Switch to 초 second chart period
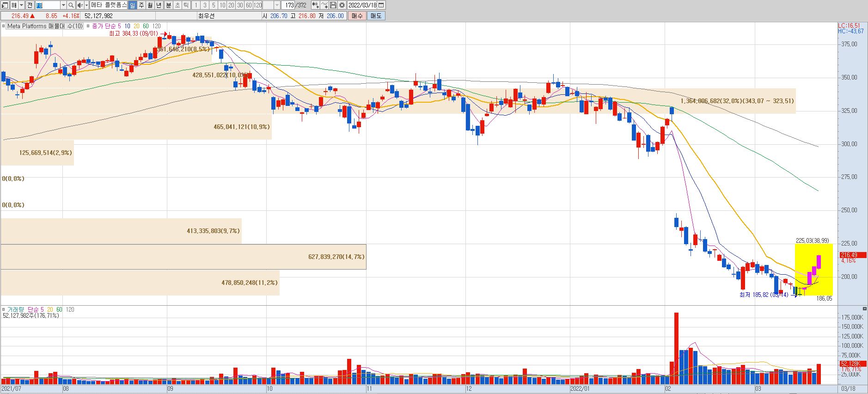Screen dimensions: 868x394 click(177, 5)
